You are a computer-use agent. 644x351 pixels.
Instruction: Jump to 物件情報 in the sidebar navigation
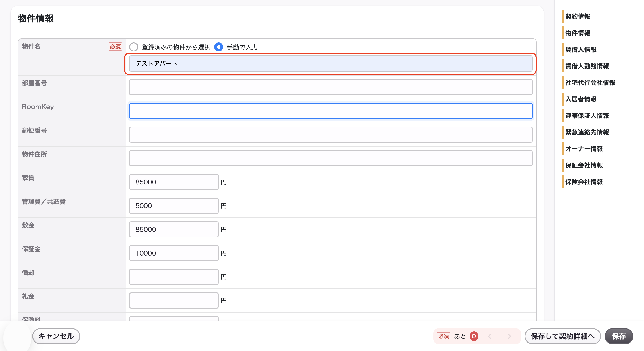click(x=578, y=33)
